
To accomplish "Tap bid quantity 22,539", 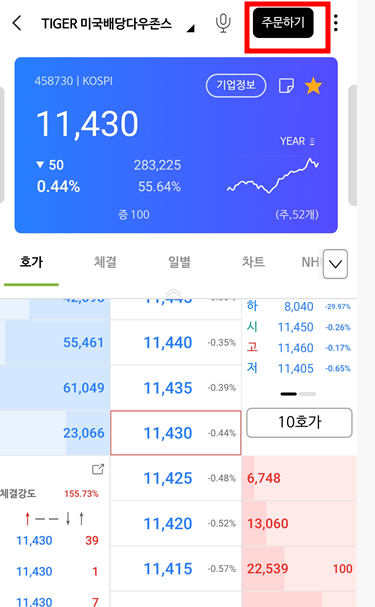I will click(x=268, y=569).
